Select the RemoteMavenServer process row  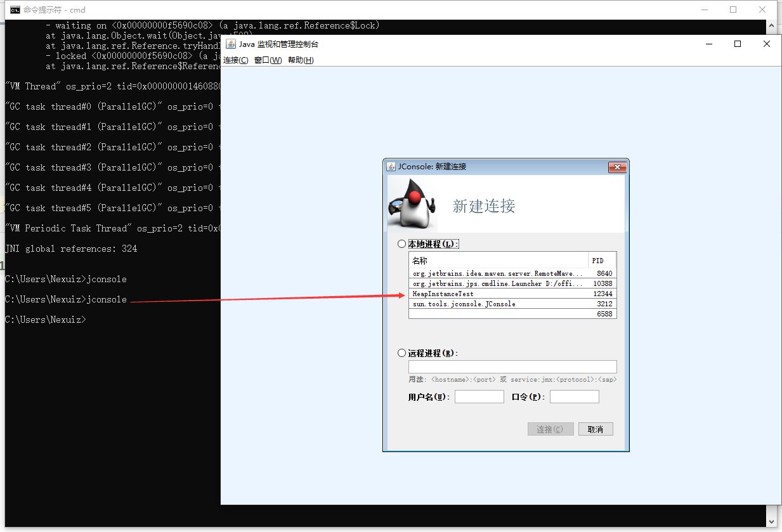(512, 274)
